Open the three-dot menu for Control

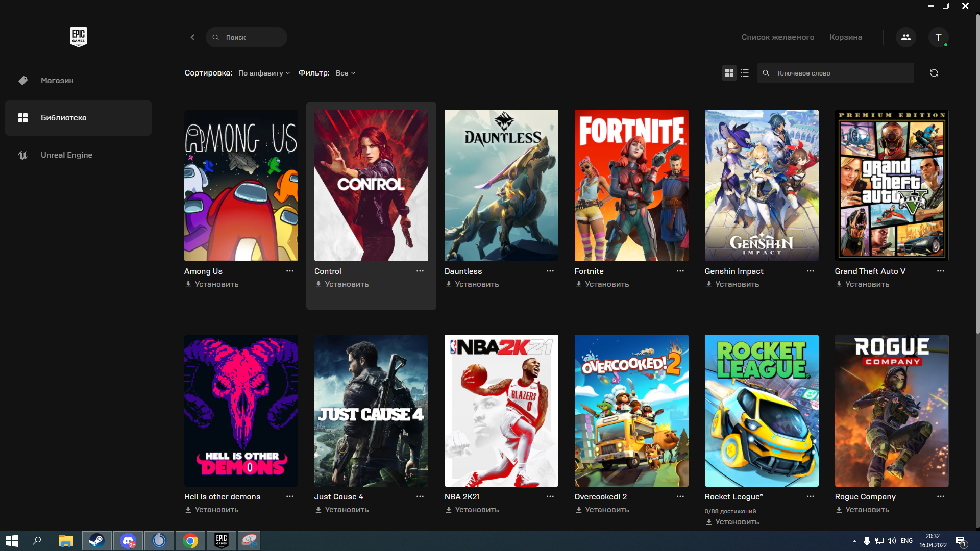(420, 271)
